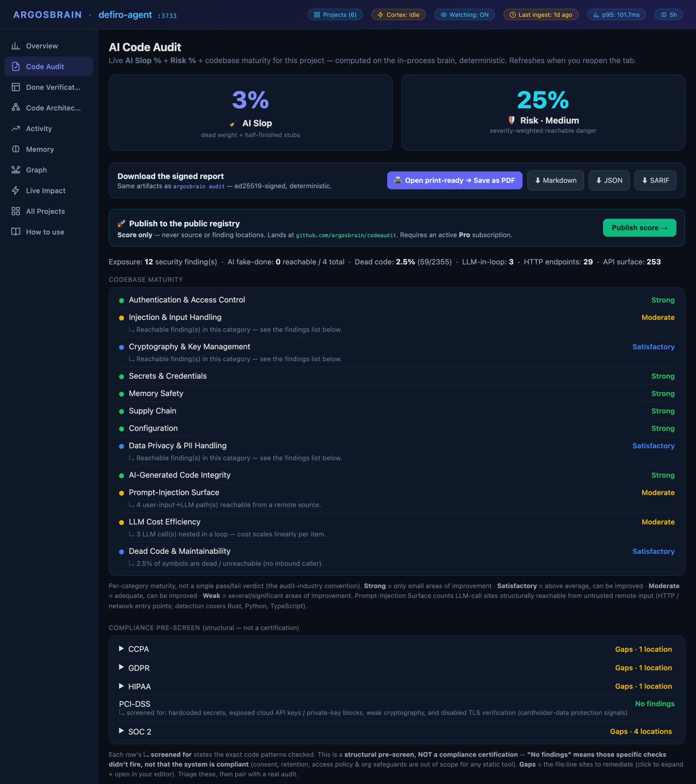Click the 3% AI Slop score card
The height and width of the screenshot is (784, 696).
coord(251,113)
